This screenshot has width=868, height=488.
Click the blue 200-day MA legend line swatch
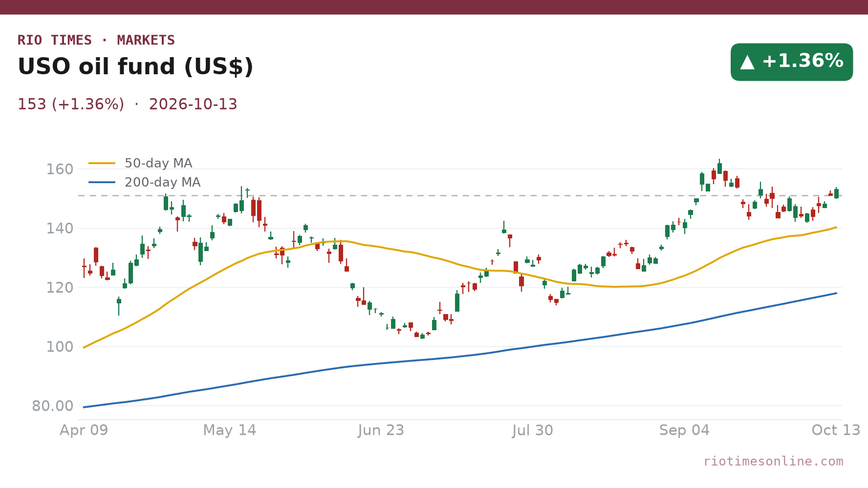102,182
